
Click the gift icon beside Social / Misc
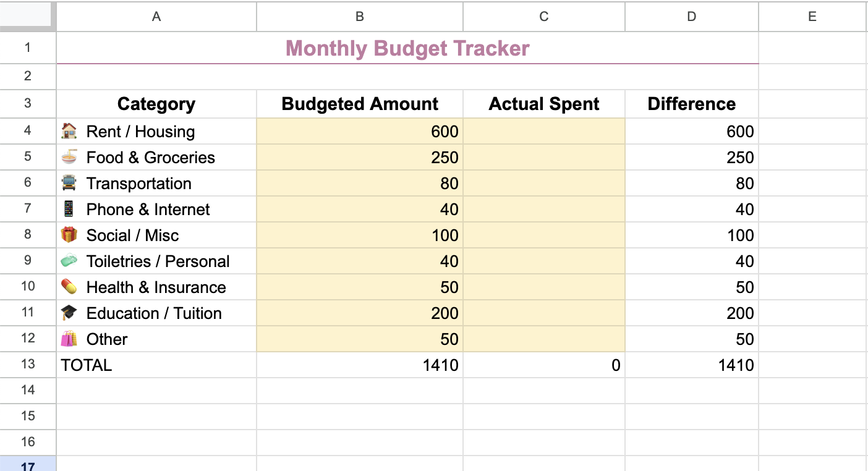click(70, 235)
